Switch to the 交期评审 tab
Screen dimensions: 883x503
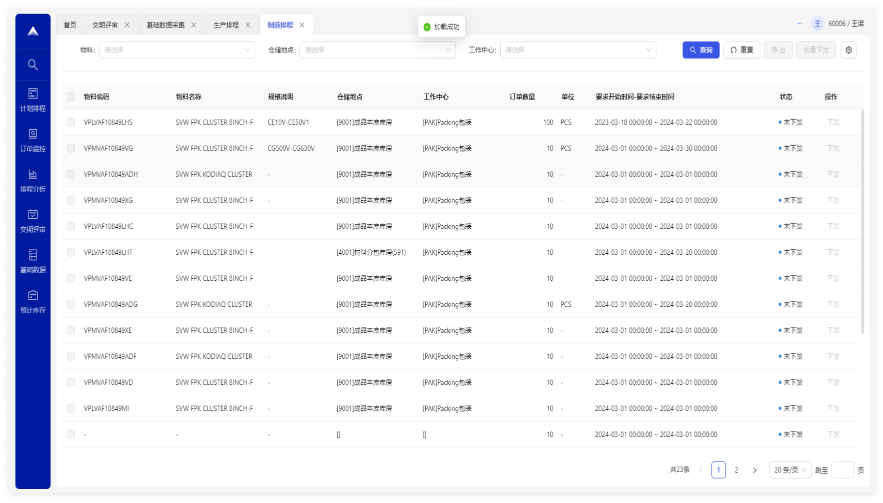click(x=105, y=25)
